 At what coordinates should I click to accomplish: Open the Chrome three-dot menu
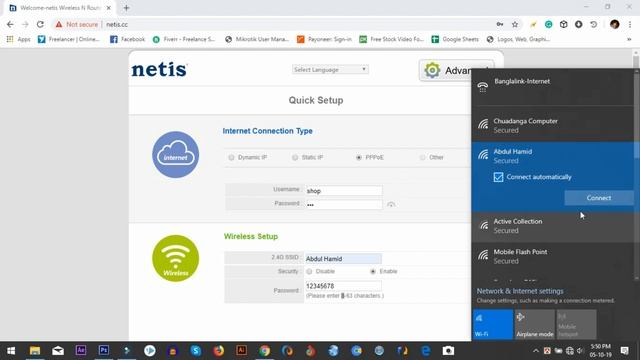click(630, 24)
